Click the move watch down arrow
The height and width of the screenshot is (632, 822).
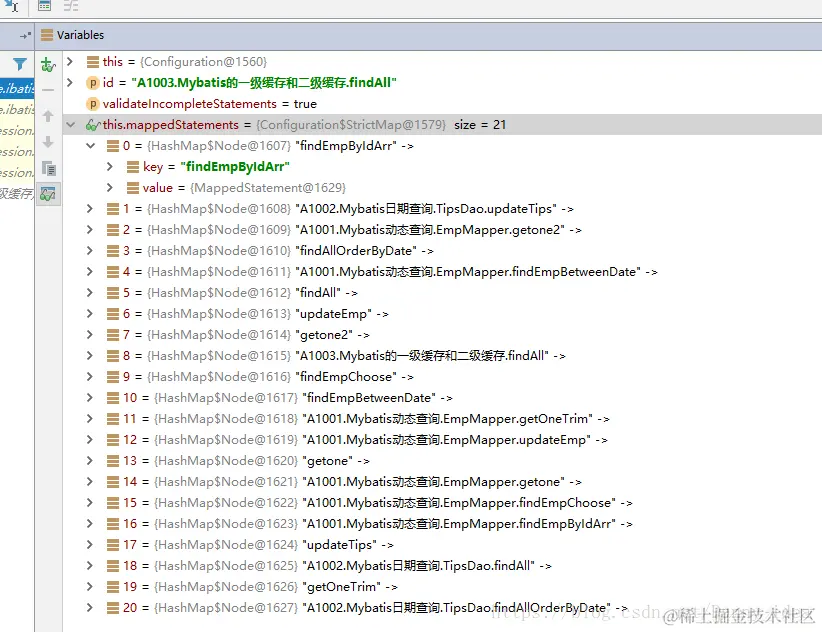pos(48,141)
